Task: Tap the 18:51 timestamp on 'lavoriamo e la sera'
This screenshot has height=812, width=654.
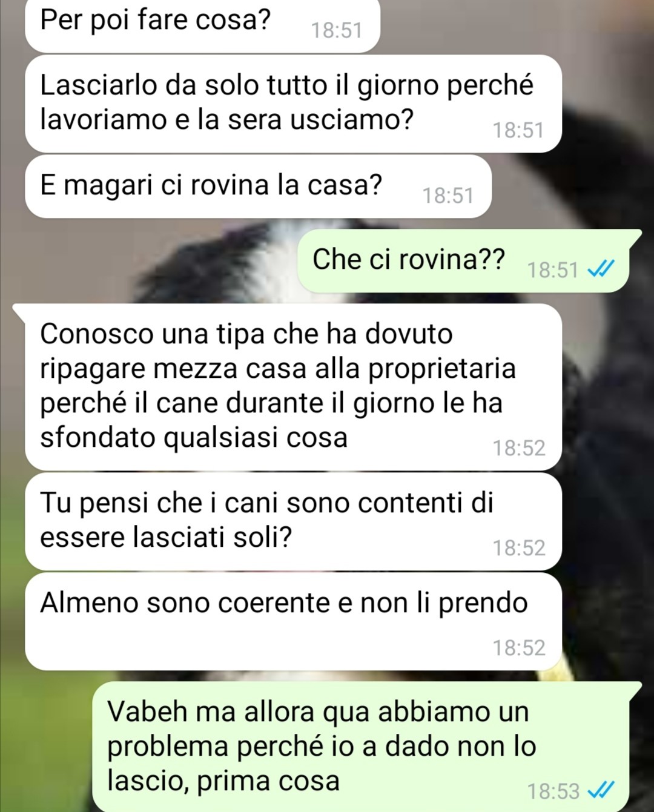Action: click(x=518, y=130)
